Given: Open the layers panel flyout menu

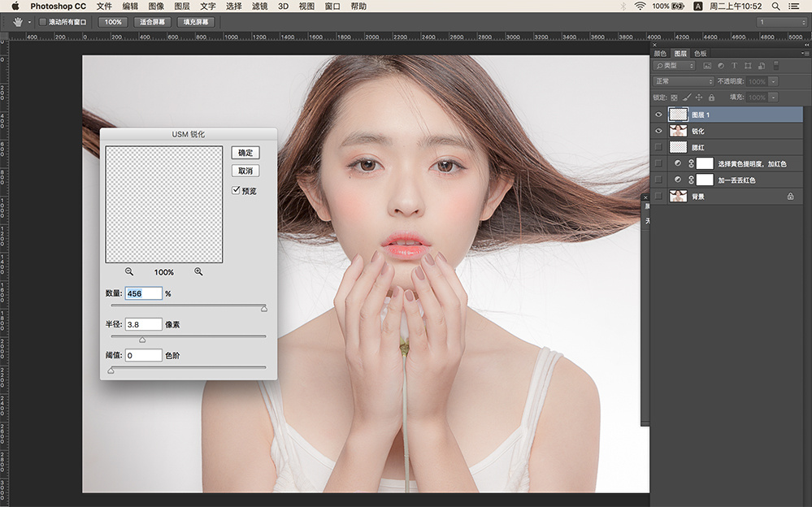Looking at the screenshot, I should tap(805, 54).
